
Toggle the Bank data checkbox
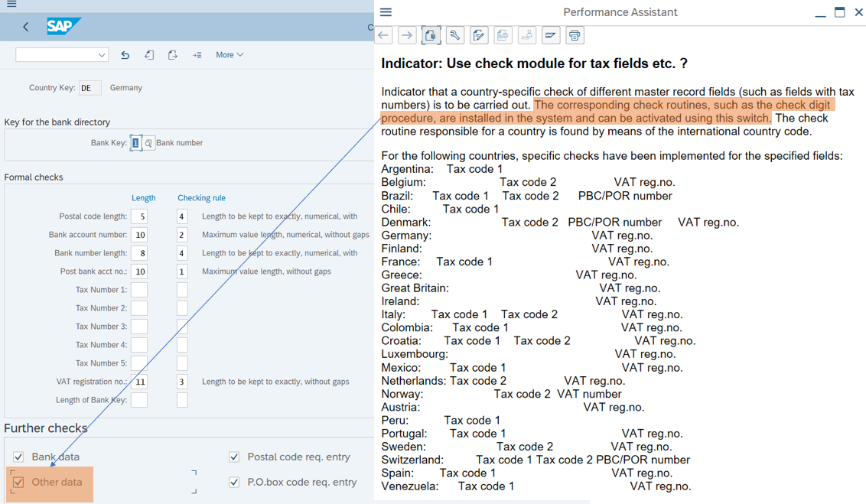(18, 457)
